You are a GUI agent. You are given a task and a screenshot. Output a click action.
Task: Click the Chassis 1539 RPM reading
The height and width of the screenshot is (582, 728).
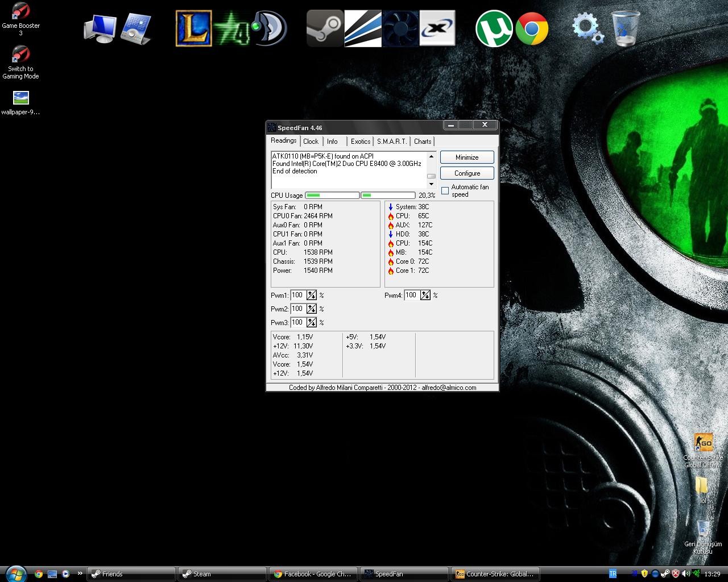303,261
